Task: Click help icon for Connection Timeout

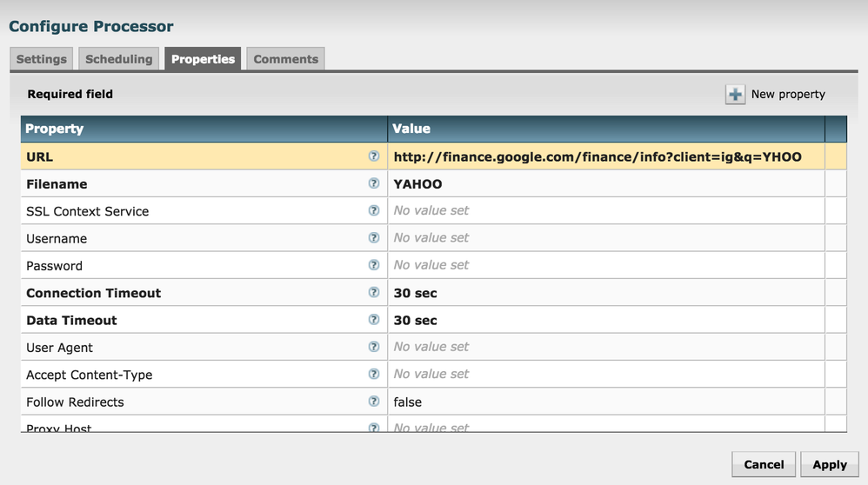Action: pos(374,292)
